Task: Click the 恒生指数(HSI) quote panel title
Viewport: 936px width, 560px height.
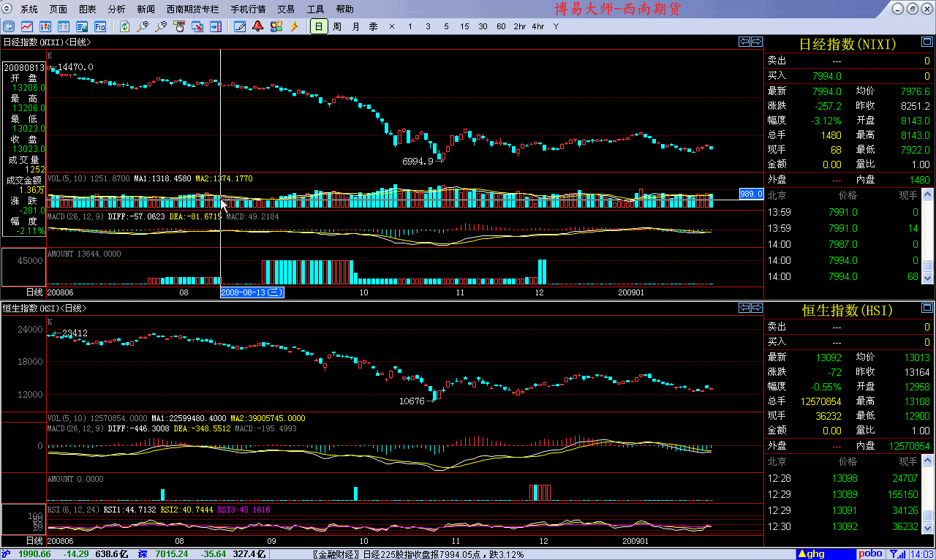Action: (x=848, y=310)
